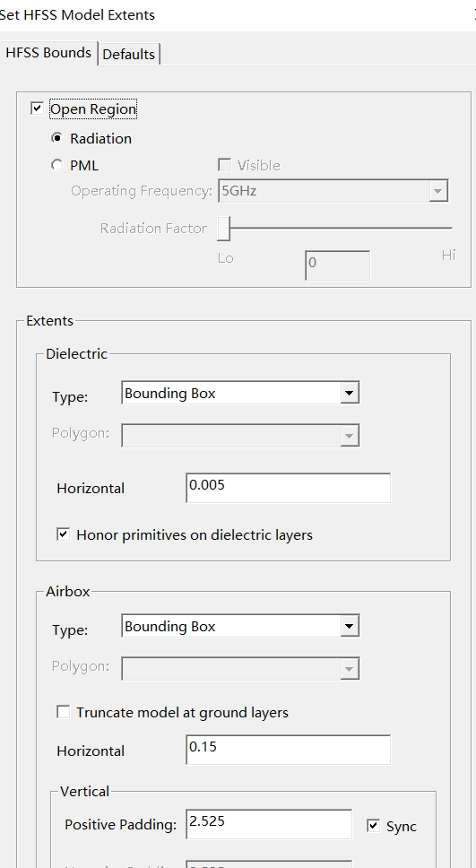Screen dimensions: 476x868
Task: Click the Radiation Factor slider handle
Action: coord(223,228)
